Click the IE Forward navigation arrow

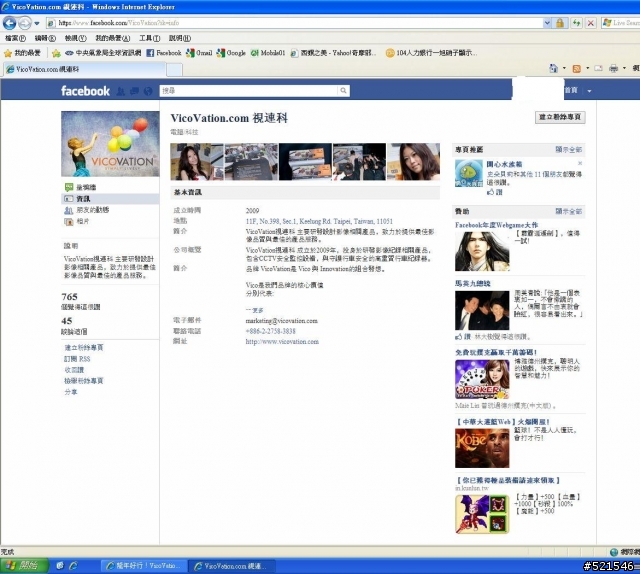(24, 23)
